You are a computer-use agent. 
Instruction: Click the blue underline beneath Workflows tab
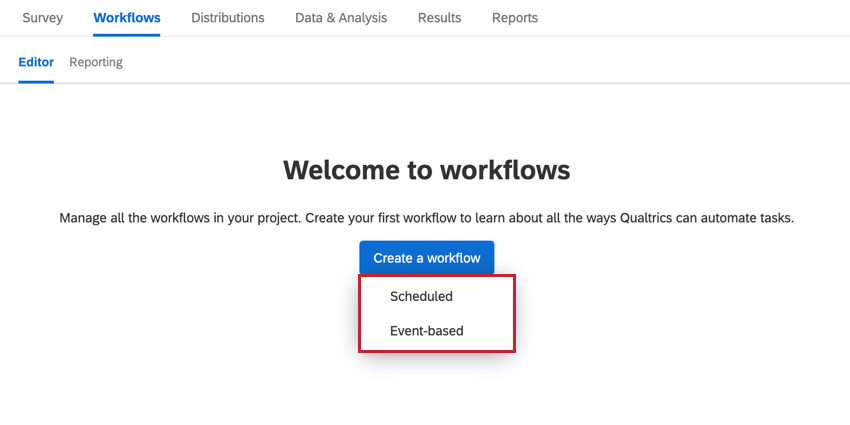(126, 35)
